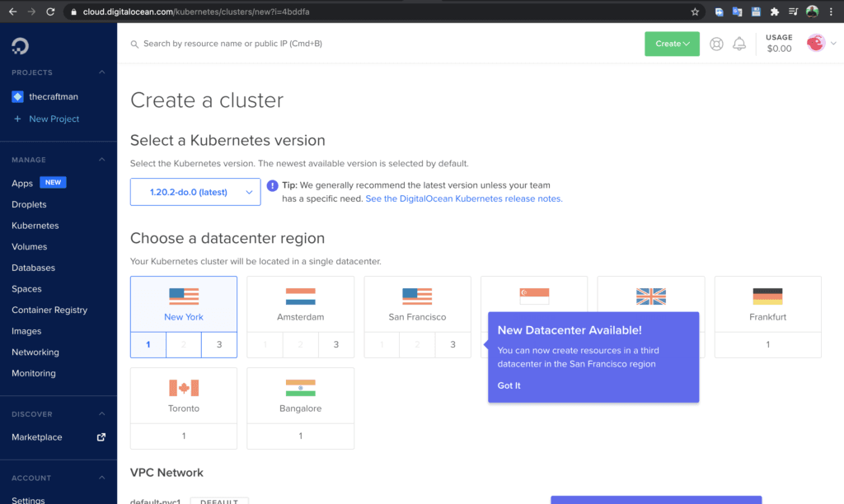This screenshot has height=504, width=844.
Task: Click the browser media control icon
Action: [x=793, y=12]
